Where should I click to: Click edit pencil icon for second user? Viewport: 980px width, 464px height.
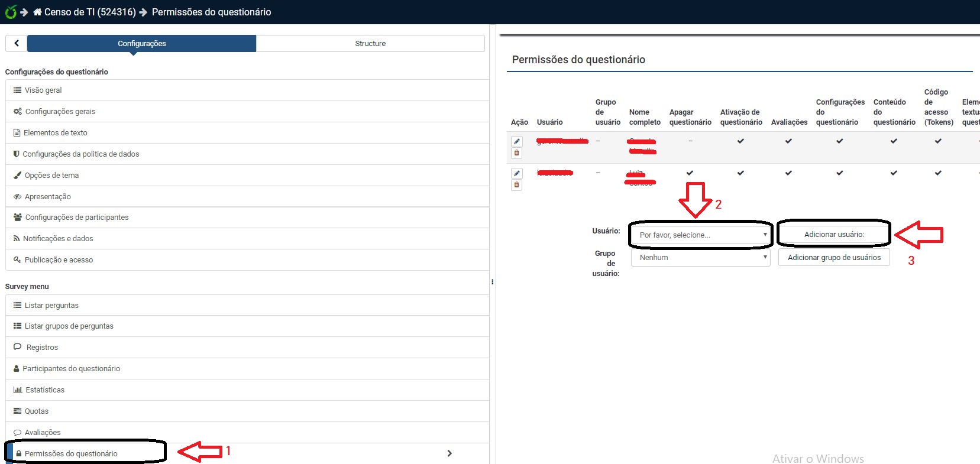click(517, 174)
